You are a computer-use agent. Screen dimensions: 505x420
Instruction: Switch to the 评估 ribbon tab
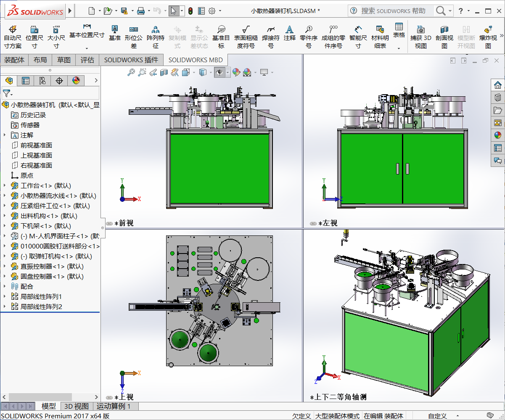87,60
